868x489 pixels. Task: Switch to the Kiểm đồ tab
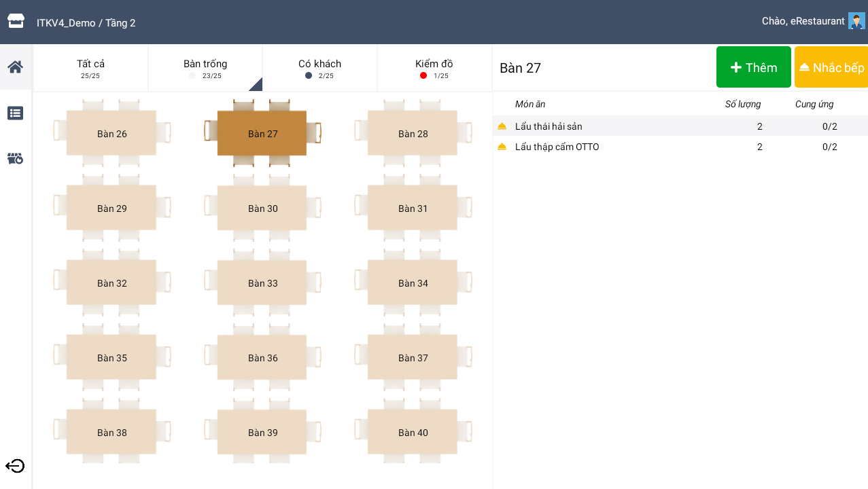click(434, 68)
